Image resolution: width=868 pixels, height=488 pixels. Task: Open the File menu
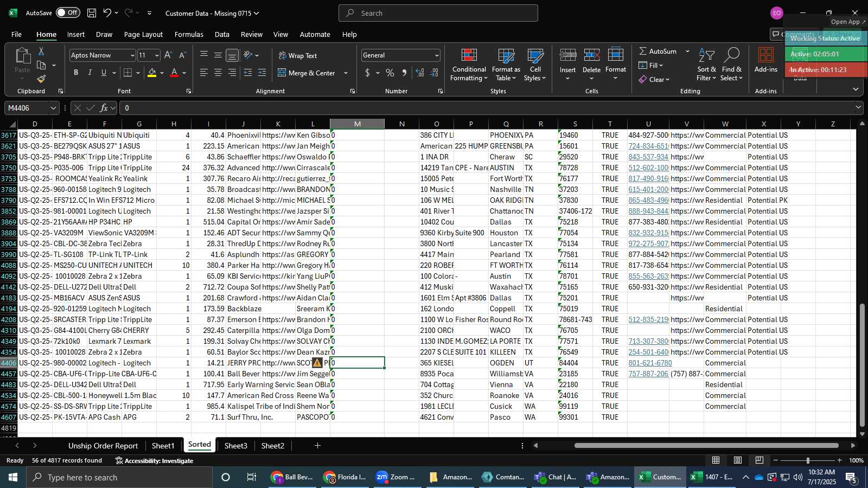[17, 34]
